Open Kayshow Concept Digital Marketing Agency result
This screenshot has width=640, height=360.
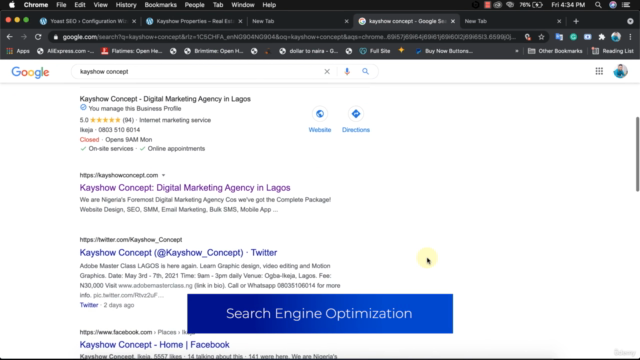(185, 188)
